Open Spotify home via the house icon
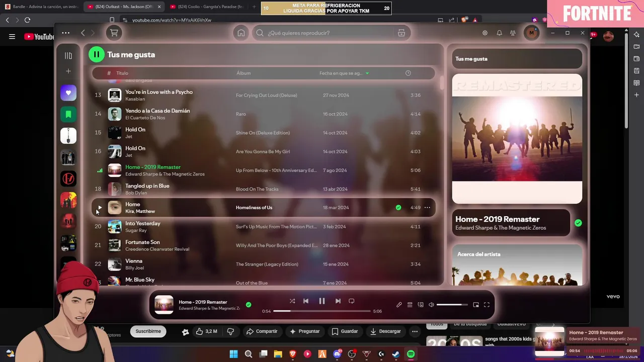The width and height of the screenshot is (644, 362). pos(241,33)
